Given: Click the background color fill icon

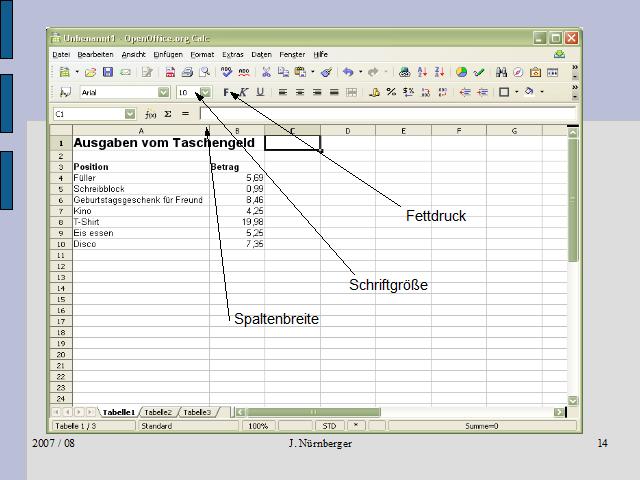Looking at the screenshot, I should pyautogui.click(x=529, y=92).
